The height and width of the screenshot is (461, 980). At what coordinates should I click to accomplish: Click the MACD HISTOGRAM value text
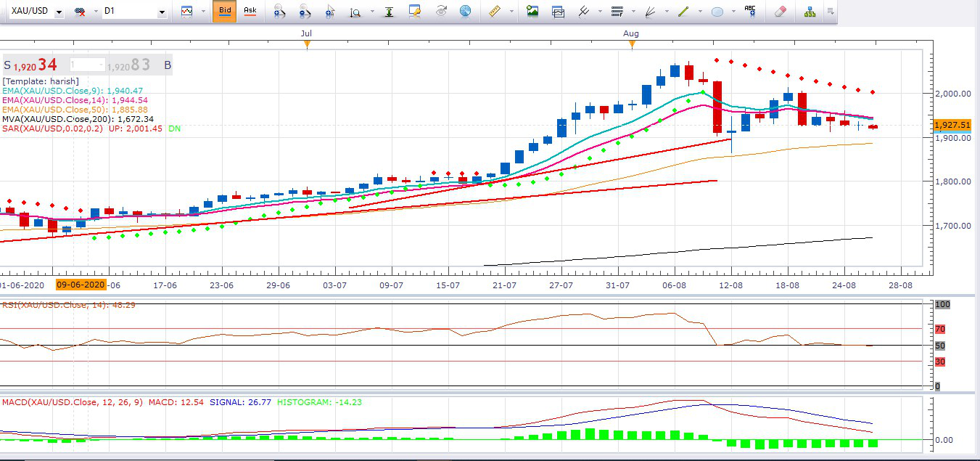320,401
